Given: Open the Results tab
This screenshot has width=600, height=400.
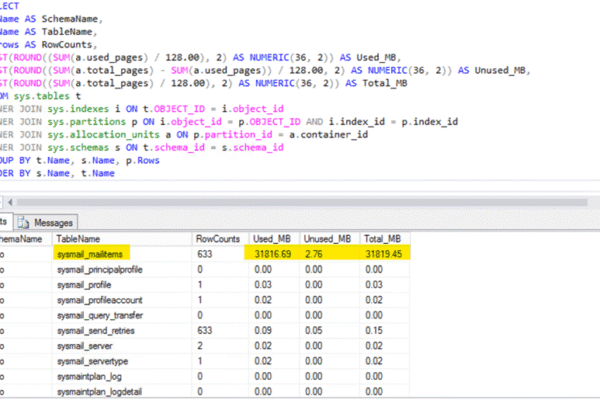Looking at the screenshot, I should tap(6, 222).
